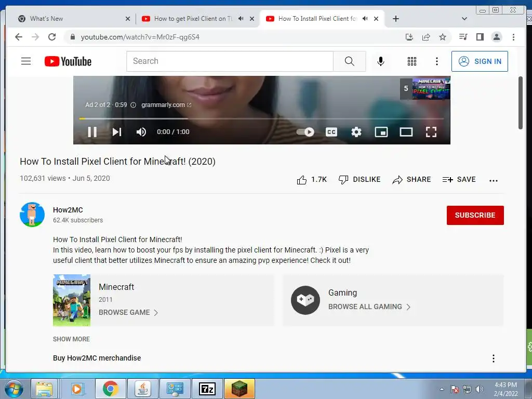
Task: Open YouTube settings three-dot menu
Action: pyautogui.click(x=436, y=61)
